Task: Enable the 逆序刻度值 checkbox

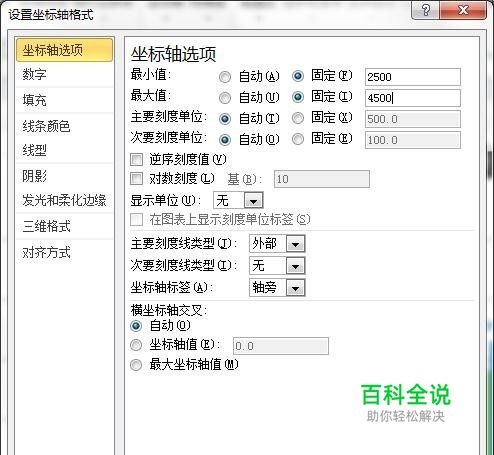Action: (136, 160)
